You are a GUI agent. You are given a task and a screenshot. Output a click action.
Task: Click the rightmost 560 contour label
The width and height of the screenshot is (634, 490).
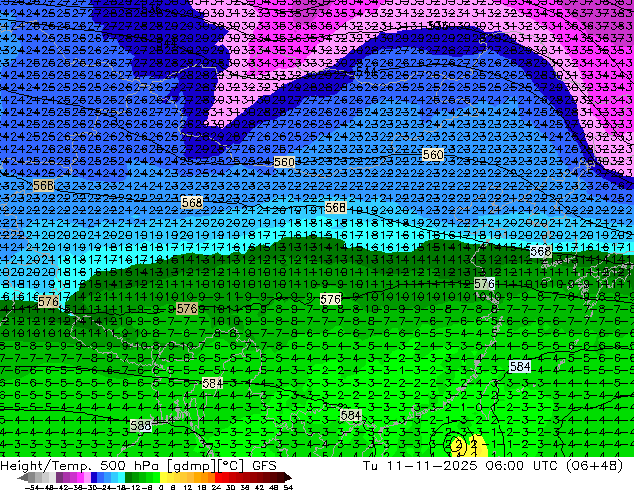point(433,154)
